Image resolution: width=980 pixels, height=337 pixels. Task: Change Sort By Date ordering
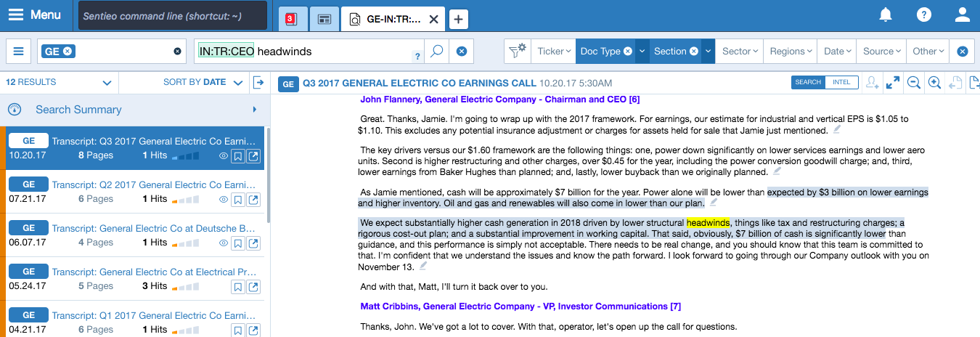[x=203, y=83]
